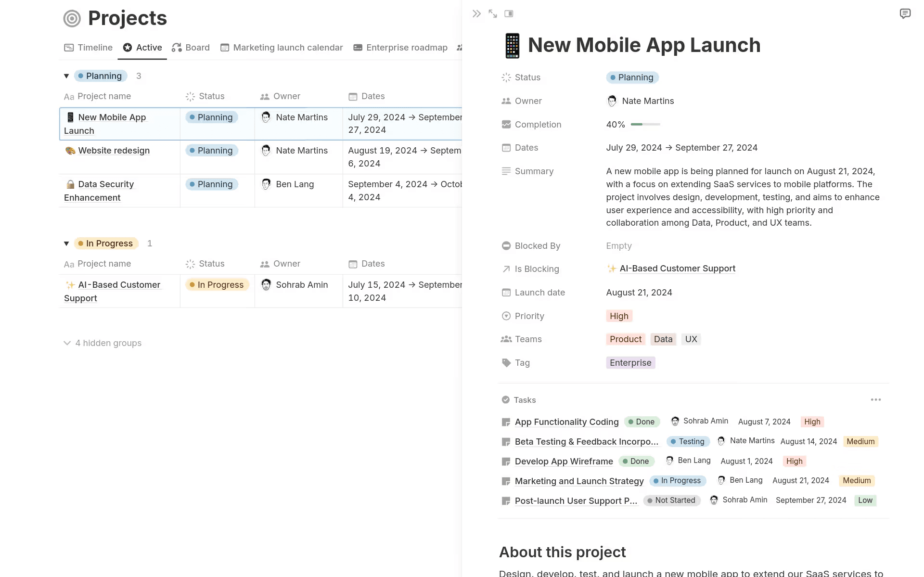Click the lock emoji on Data Security Enhancement

click(x=70, y=184)
